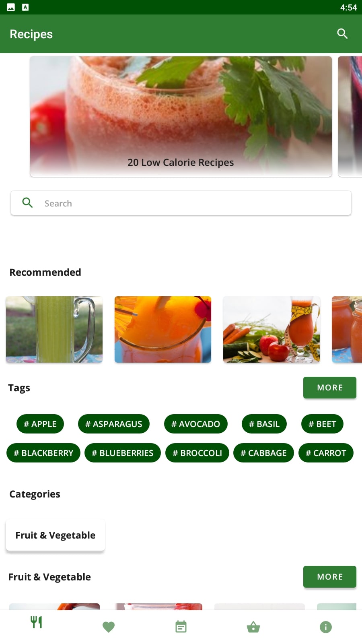Select the # AVOCADO tag
Image resolution: width=362 pixels, height=644 pixels.
(x=196, y=424)
